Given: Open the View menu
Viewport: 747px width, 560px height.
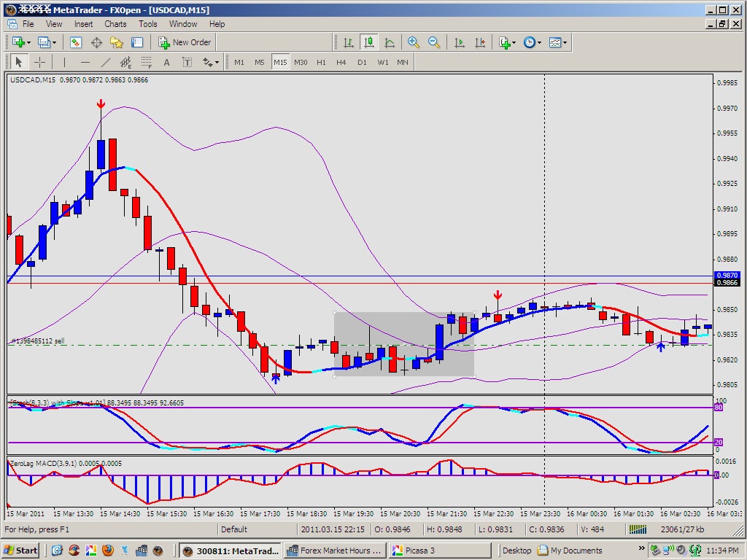Looking at the screenshot, I should 54,24.
